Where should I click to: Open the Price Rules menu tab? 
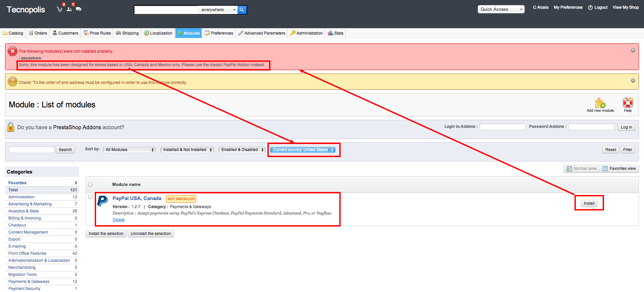pos(97,33)
